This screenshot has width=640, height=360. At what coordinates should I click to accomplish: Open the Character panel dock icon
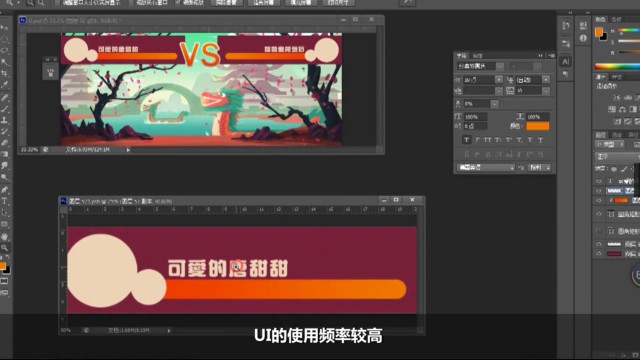tap(565, 62)
